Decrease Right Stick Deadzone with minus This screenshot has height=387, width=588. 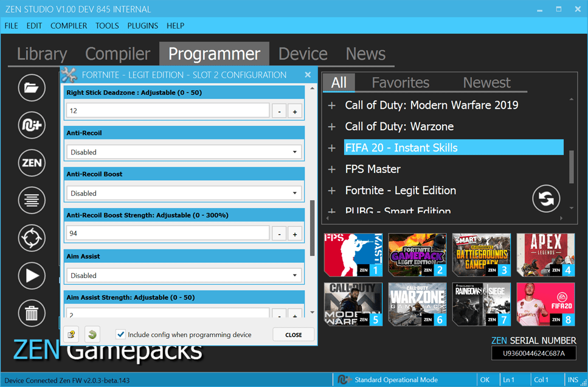click(x=279, y=111)
